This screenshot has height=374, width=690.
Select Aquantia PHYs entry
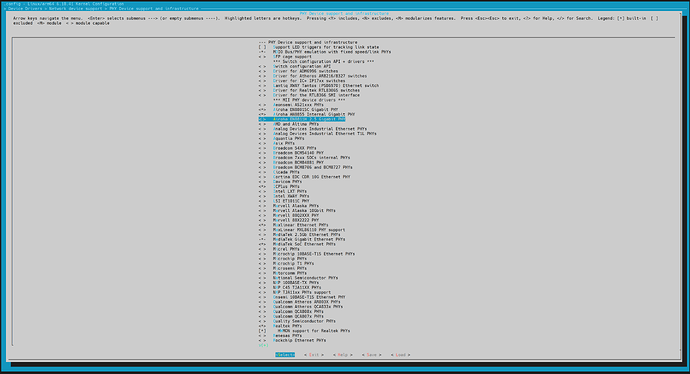282,139
